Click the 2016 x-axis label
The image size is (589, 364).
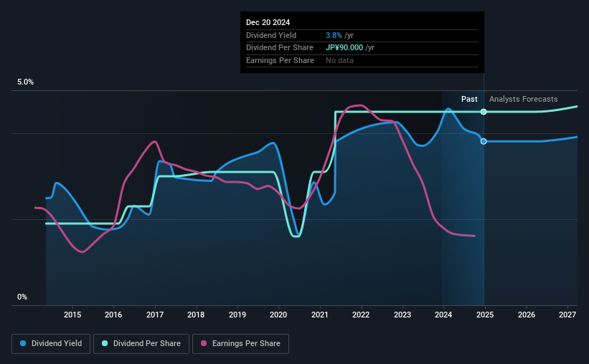pos(113,315)
